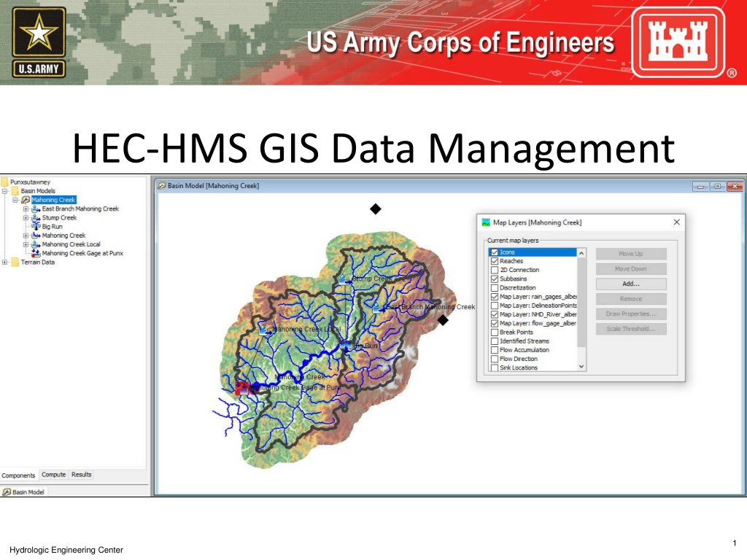Close the Map Layers dialog

pyautogui.click(x=676, y=222)
